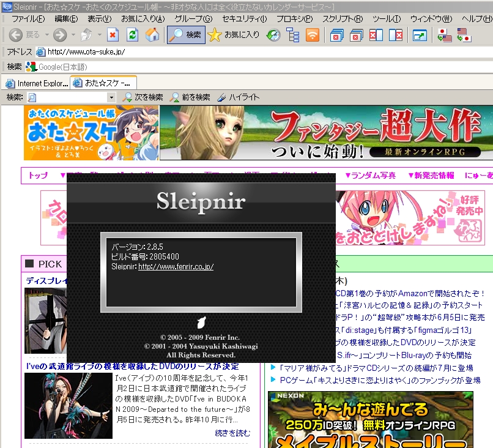493x448 pixels.
Task: Open Forward button history dropdown arrow
Action: 73,34
